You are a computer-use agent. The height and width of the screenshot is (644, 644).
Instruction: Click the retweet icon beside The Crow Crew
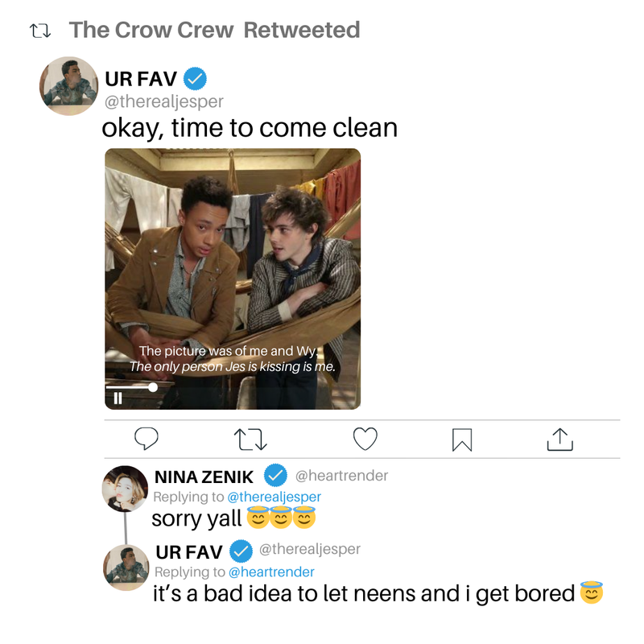[40, 31]
